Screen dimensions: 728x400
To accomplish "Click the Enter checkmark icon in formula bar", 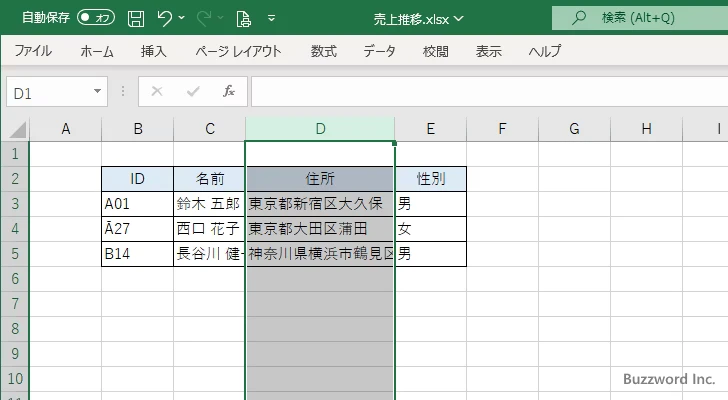I will [192, 92].
